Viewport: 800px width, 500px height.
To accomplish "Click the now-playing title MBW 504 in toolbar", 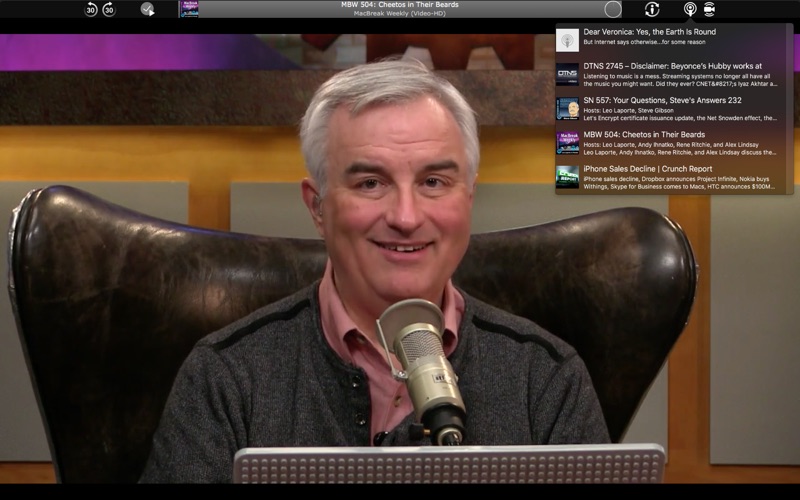I will pyautogui.click(x=399, y=5).
